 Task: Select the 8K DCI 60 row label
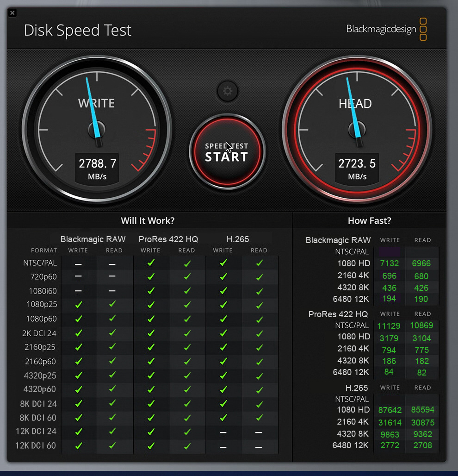point(38,418)
